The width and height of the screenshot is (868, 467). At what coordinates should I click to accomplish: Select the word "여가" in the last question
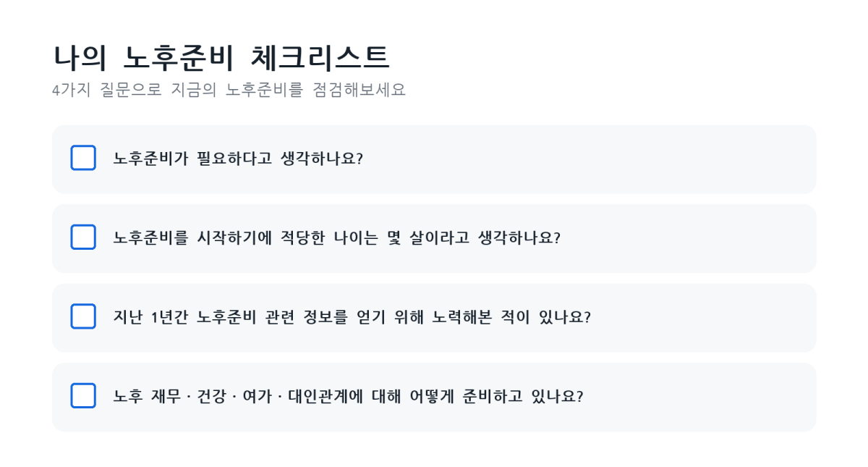coord(258,396)
